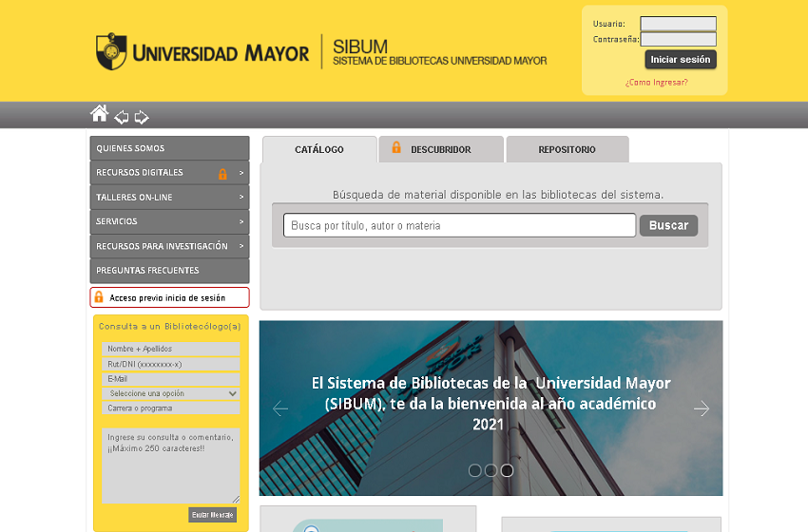Click the Iniciar sesión button

pos(681,60)
